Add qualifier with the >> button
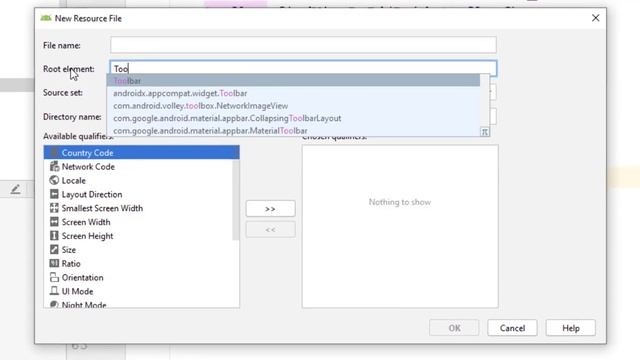Image resolution: width=640 pixels, height=360 pixels. (270, 209)
